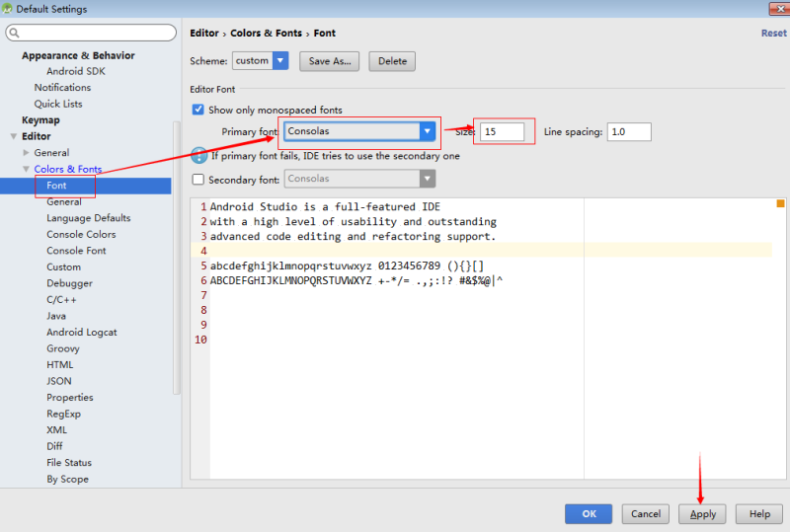Select Console Font in the settings tree
The height and width of the screenshot is (532, 790).
[76, 251]
